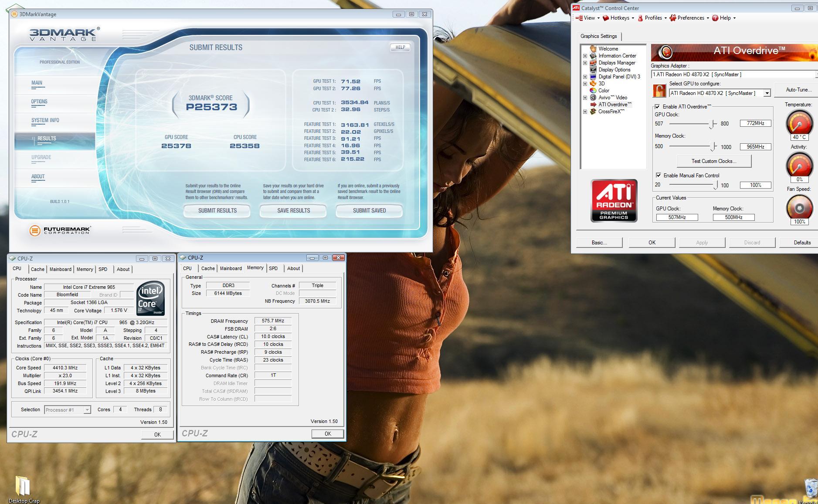818x504 pixels.
Task: Switch to About tab in right CPU-Z
Action: coord(293,268)
